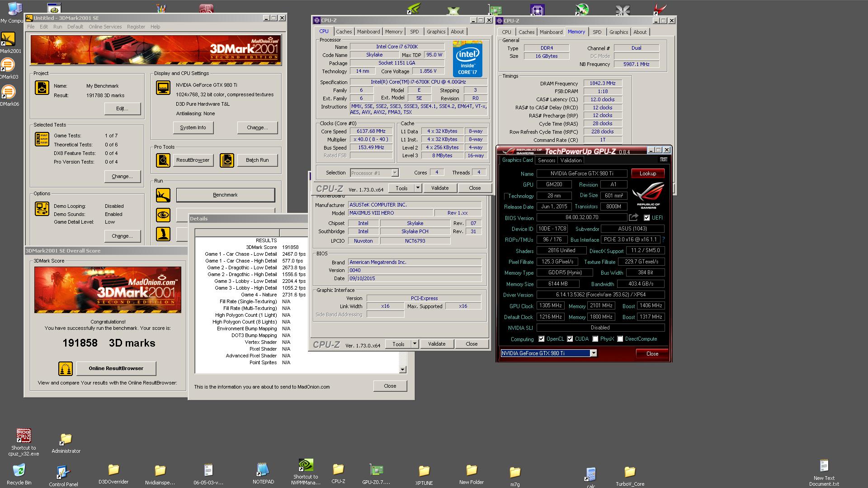Toggle the DirectCompute checkbox in GPU-Z
This screenshot has height=488, width=868.
(x=620, y=339)
